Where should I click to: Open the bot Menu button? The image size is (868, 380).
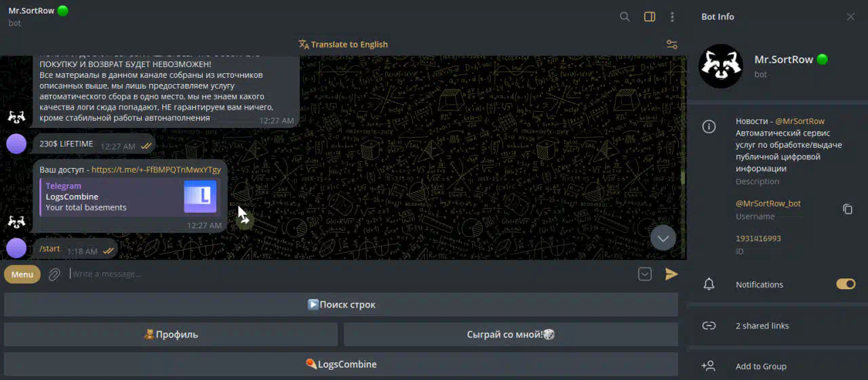pyautogui.click(x=22, y=274)
